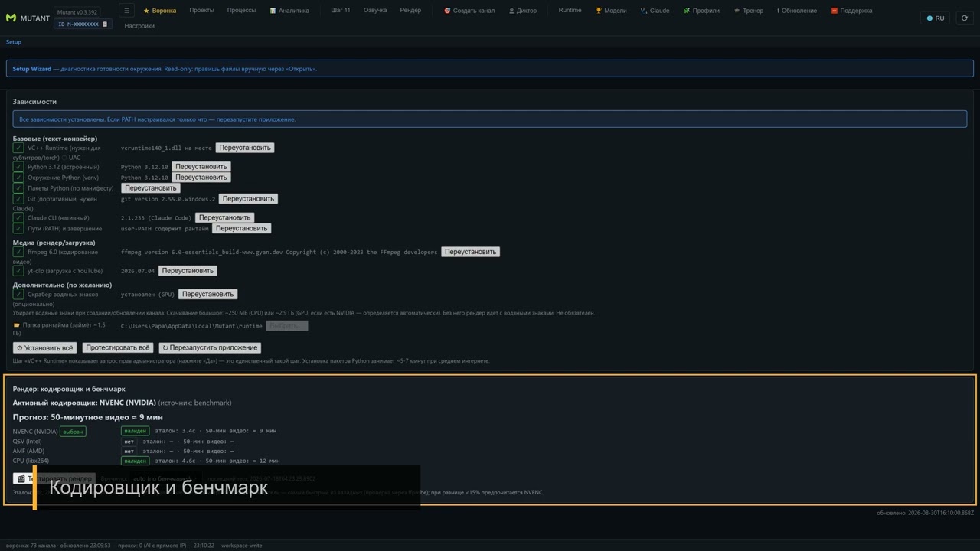Click Переустановить for Окружение Python (venv)
980x551 pixels.
(201, 178)
